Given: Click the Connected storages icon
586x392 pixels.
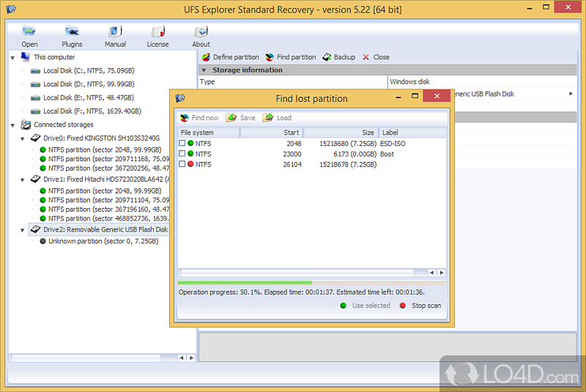Looking at the screenshot, I should pyautogui.click(x=26, y=125).
